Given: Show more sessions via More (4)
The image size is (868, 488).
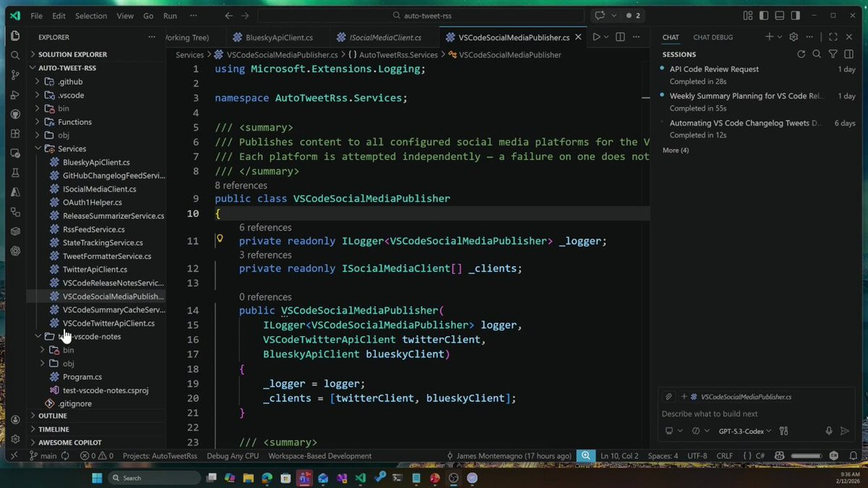Looking at the screenshot, I should click(x=676, y=150).
